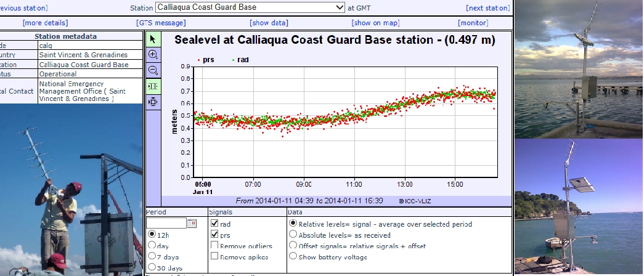The width and height of the screenshot is (644, 276).
Task: Open the calendar date picker icon
Action: click(x=192, y=223)
